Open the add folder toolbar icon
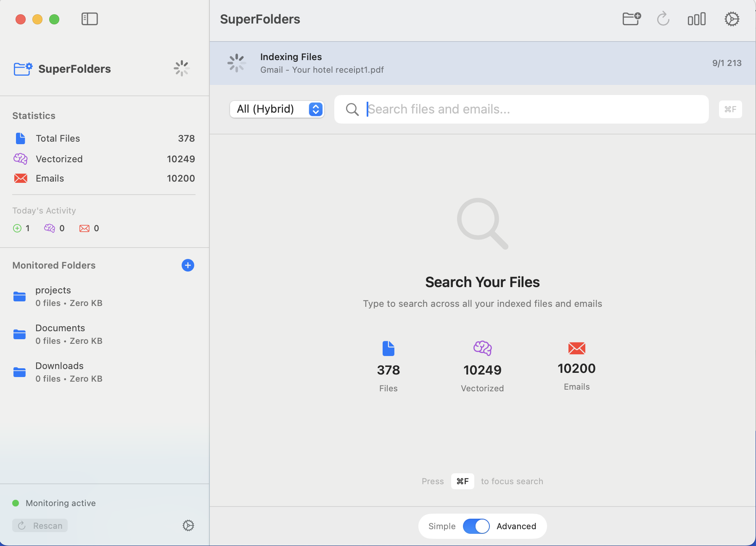 coord(631,18)
